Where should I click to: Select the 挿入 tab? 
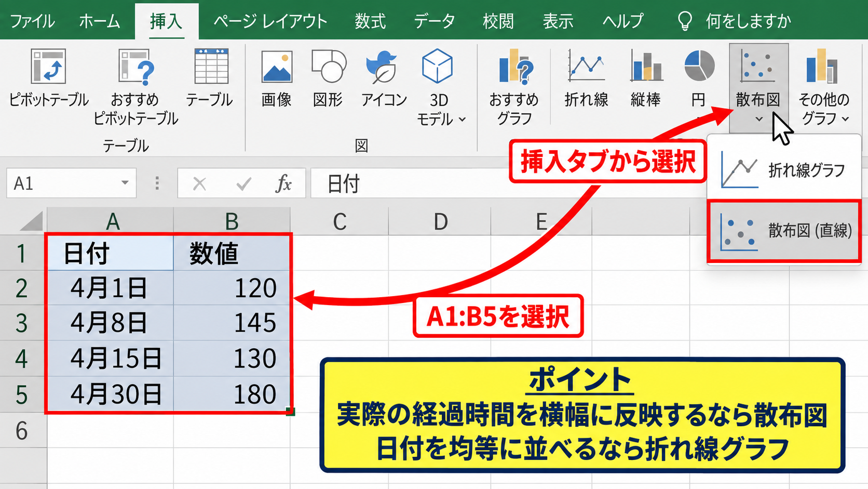coord(166,21)
